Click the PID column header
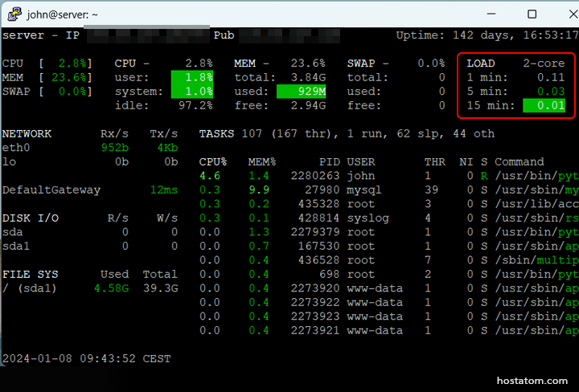This screenshot has height=392, width=579. 328,161
